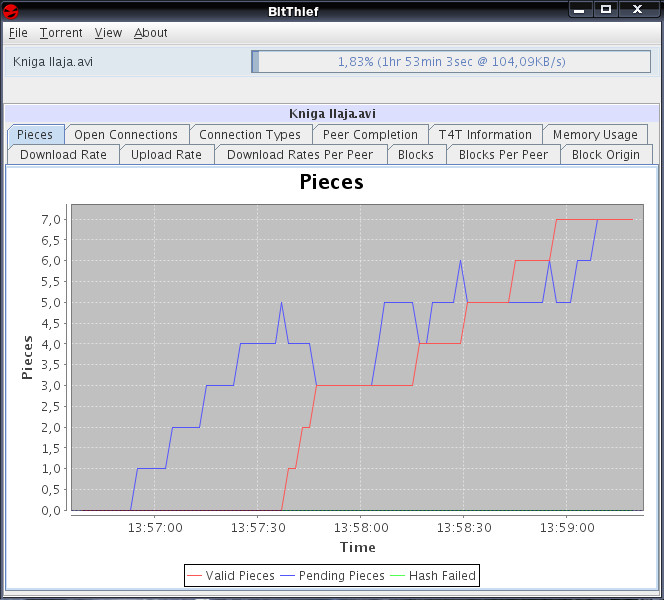Image resolution: width=664 pixels, height=600 pixels.
Task: Switch to the Connection Types tab
Action: click(x=250, y=135)
